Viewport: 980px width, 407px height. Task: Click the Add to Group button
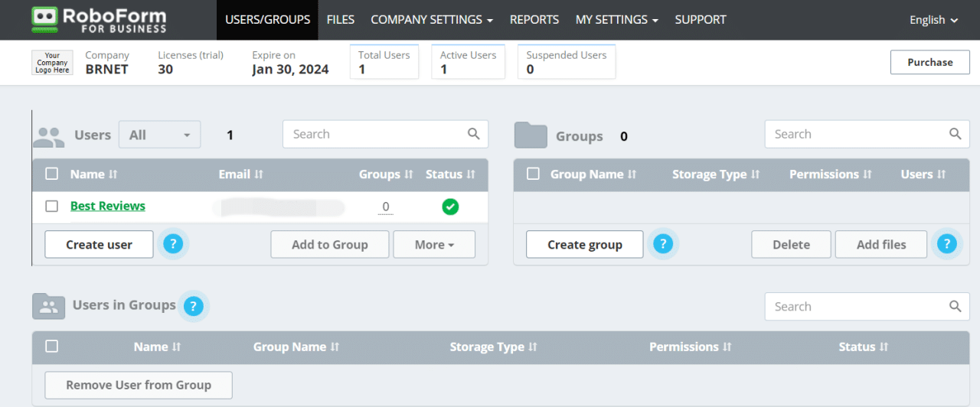coord(329,245)
